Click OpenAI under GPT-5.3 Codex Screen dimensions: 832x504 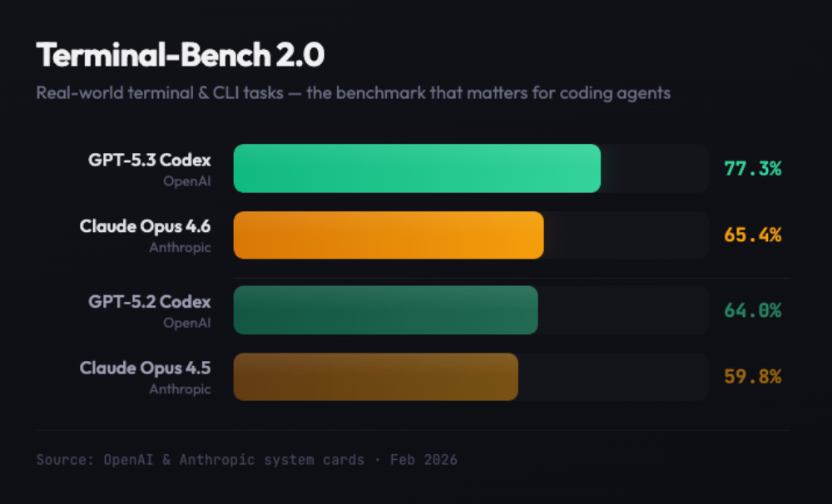pyautogui.click(x=187, y=180)
